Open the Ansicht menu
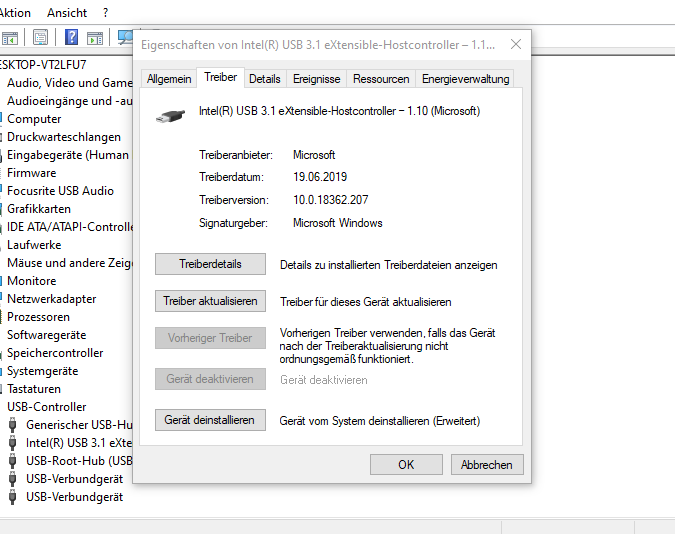 67,13
